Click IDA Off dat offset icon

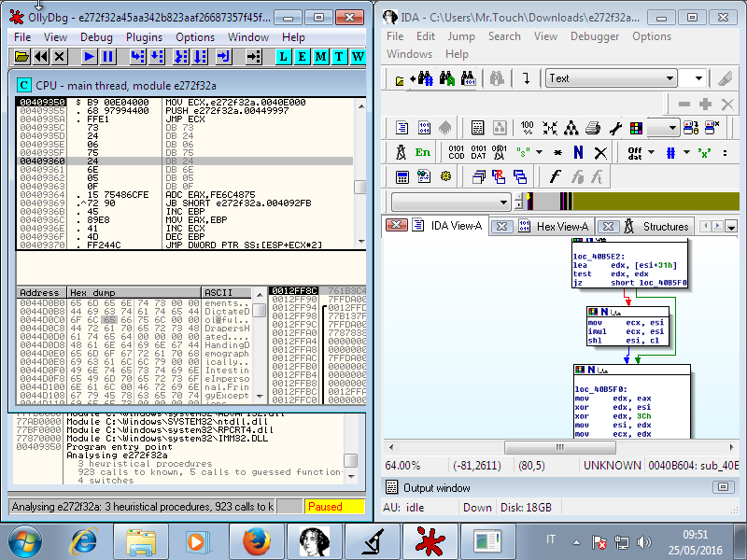coord(635,152)
